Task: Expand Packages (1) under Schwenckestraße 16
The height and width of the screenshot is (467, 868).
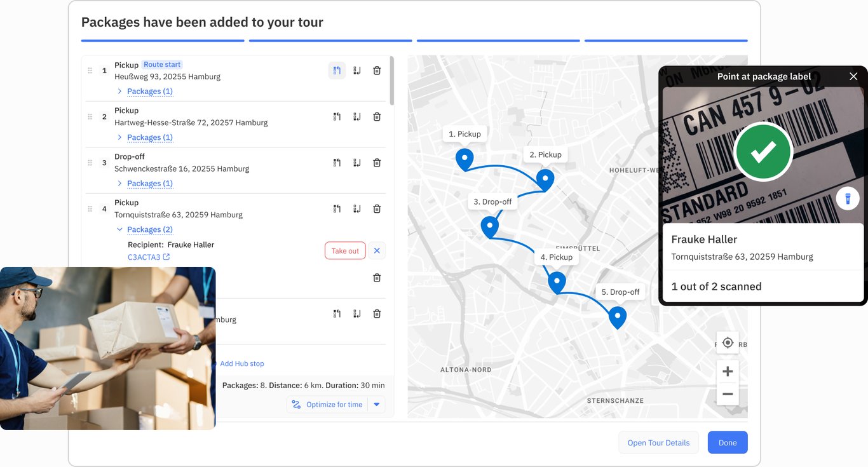Action: [x=145, y=184]
